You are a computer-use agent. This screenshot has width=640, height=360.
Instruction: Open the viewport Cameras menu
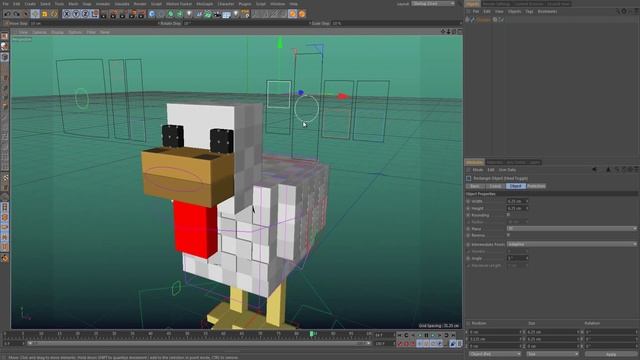(x=40, y=32)
